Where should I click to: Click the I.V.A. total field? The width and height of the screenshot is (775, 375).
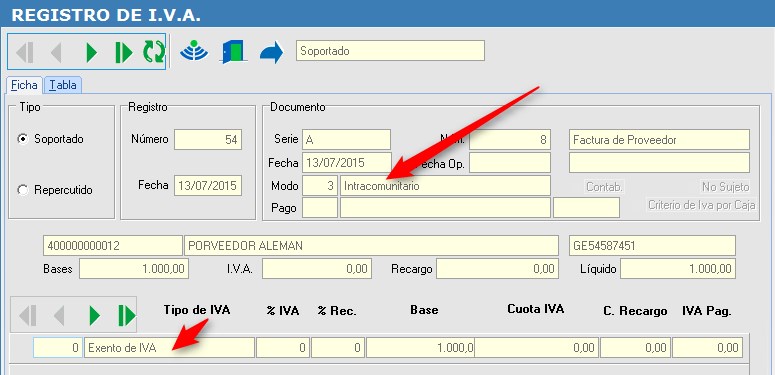pos(317,269)
